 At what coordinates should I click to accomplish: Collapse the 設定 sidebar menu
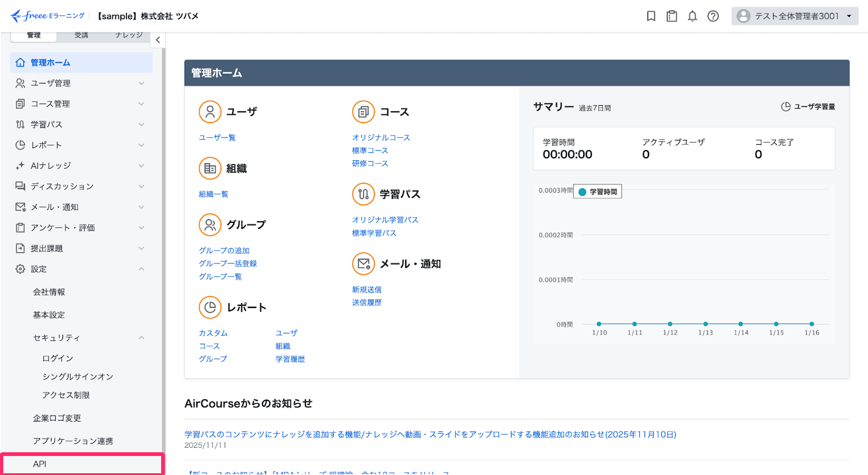[81, 269]
